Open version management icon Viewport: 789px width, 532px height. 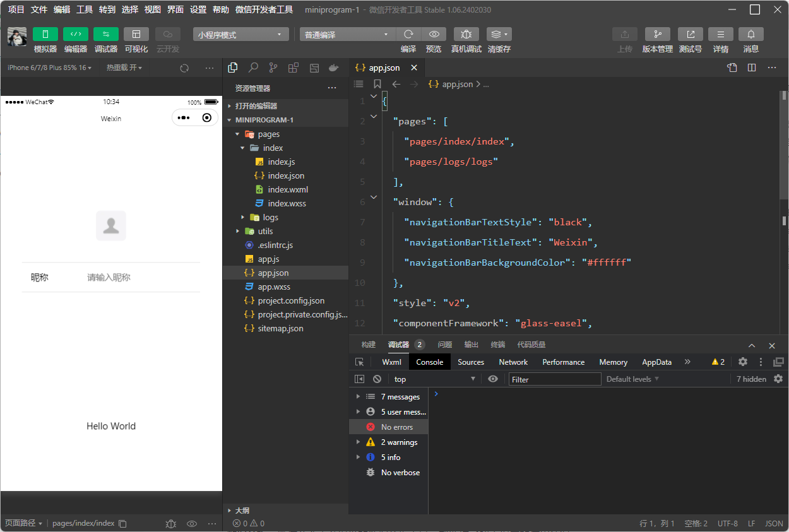point(657,35)
